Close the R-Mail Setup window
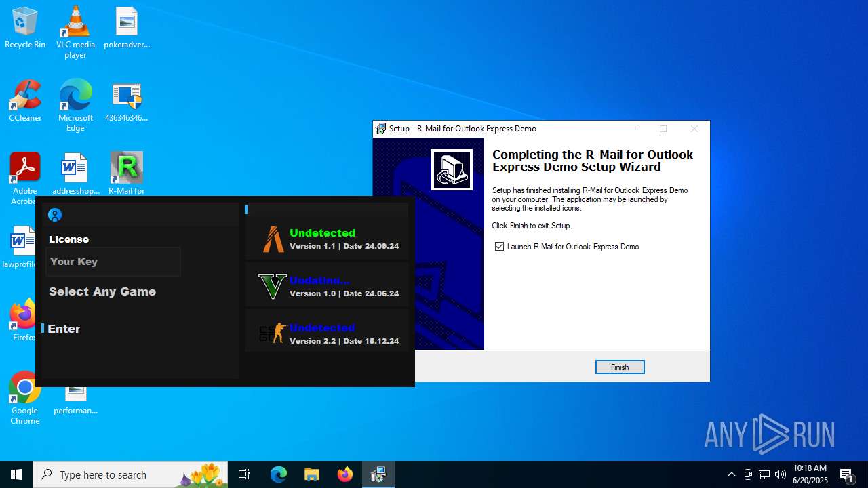 pos(694,129)
